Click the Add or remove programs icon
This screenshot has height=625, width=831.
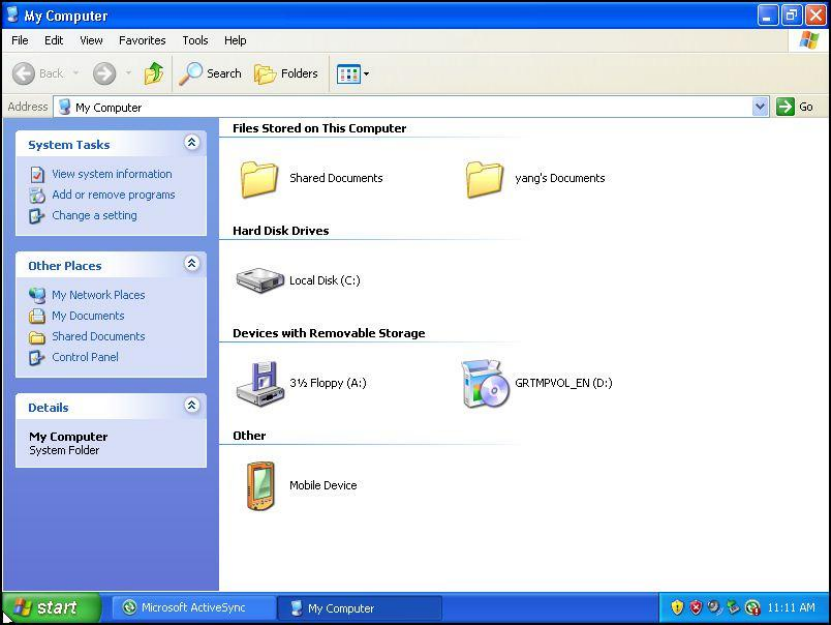pyautogui.click(x=37, y=195)
